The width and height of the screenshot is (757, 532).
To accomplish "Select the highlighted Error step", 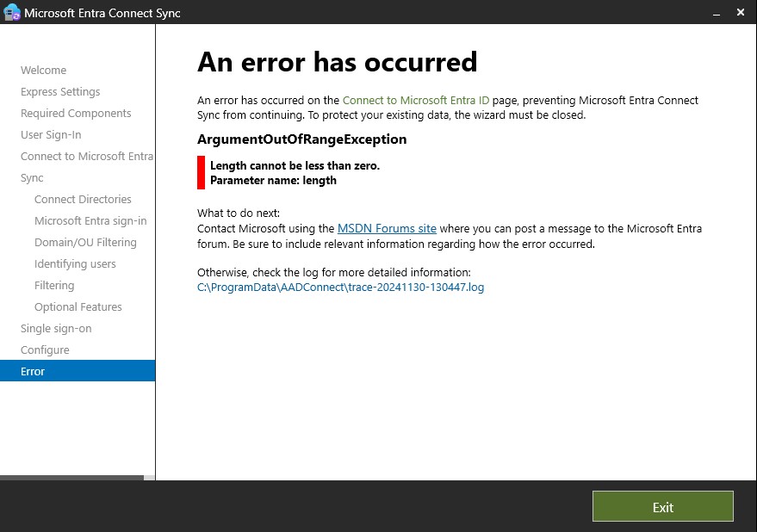I will tap(78, 371).
